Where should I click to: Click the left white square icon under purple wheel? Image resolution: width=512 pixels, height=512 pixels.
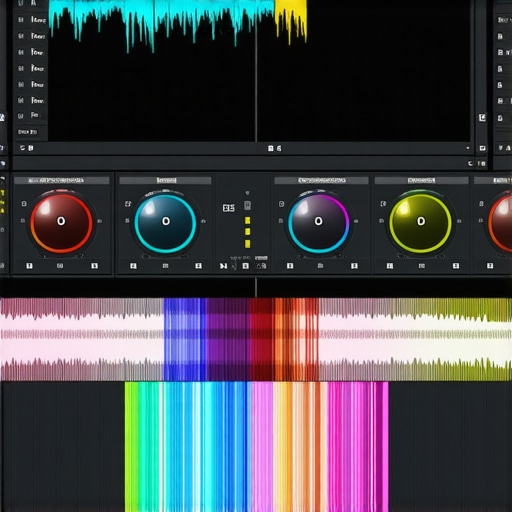(x=290, y=266)
